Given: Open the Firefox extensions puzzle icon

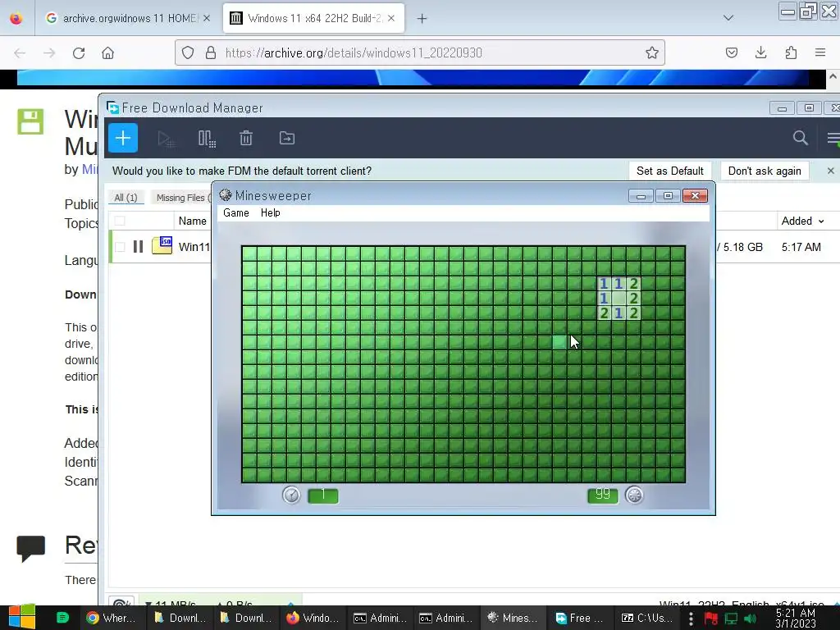Looking at the screenshot, I should pos(791,52).
